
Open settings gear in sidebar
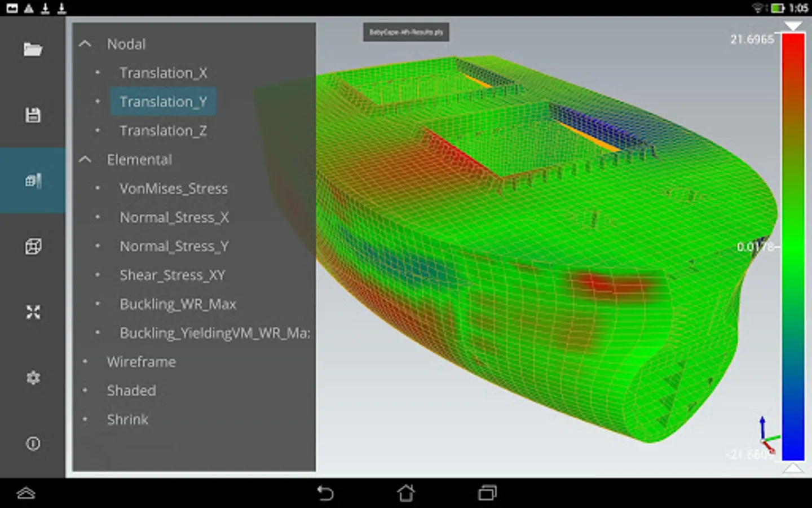(x=33, y=378)
